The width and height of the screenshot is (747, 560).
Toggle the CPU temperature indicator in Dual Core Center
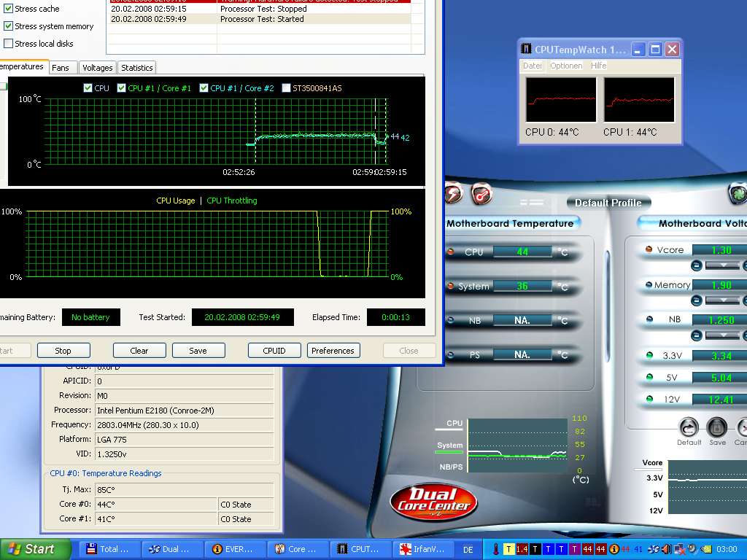(x=451, y=252)
